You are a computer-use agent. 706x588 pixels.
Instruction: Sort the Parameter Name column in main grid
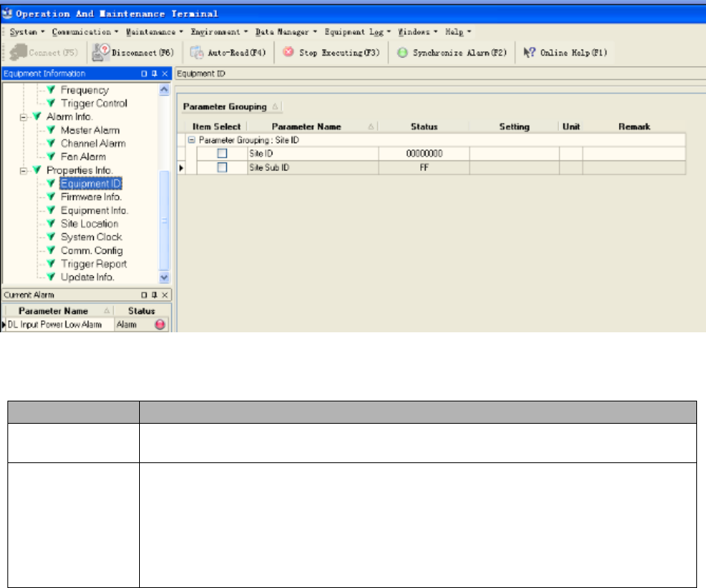(x=371, y=127)
